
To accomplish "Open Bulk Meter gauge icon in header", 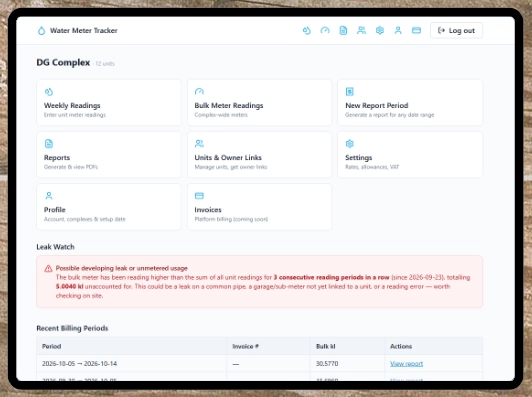I will [325, 31].
